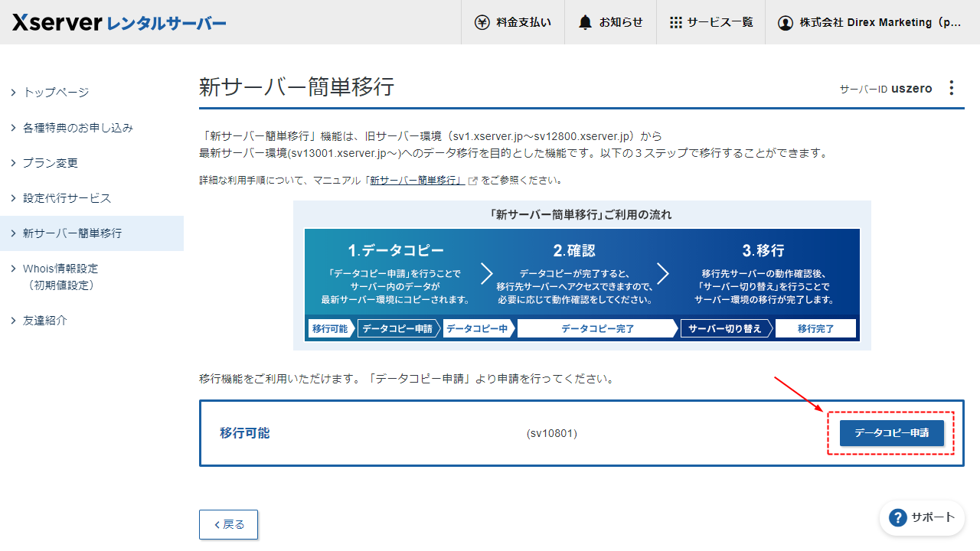Click the yen icon beside 料金支払い
The height and width of the screenshot is (551, 980).
point(482,22)
